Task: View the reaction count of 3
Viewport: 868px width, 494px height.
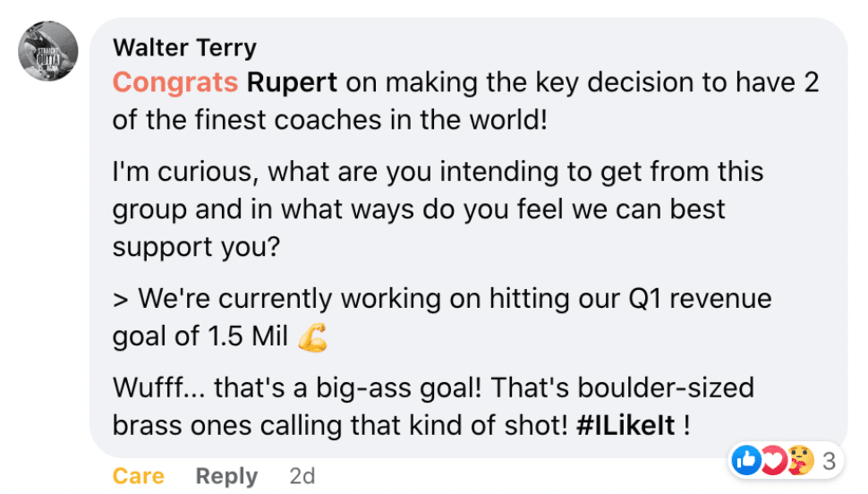Action: 829,462
